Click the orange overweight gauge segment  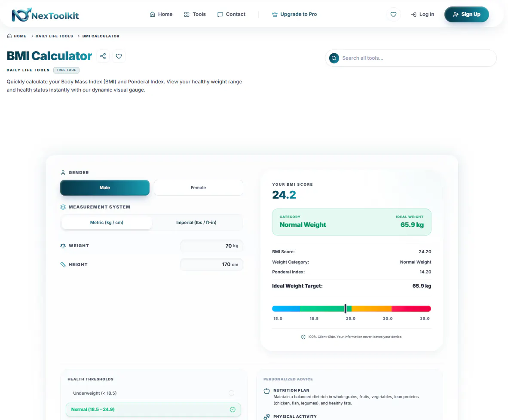tap(372, 309)
